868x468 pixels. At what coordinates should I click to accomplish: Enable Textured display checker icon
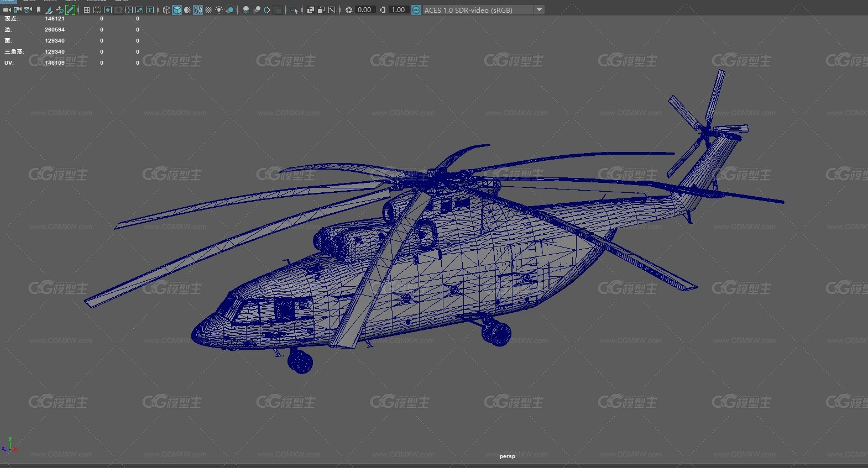(x=208, y=10)
